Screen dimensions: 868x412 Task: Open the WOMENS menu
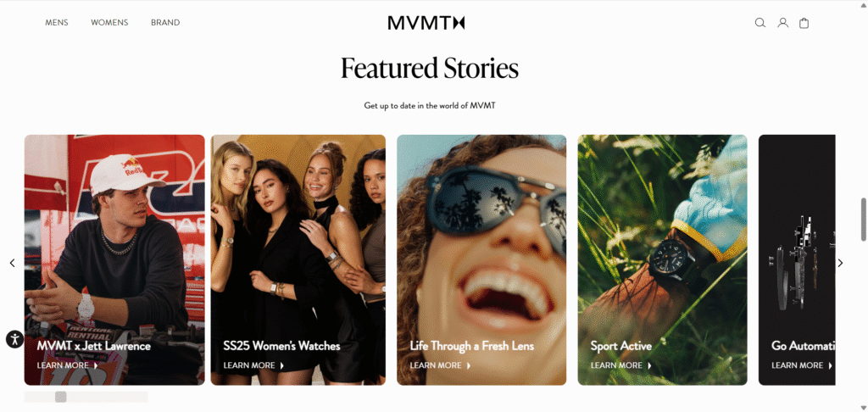109,23
